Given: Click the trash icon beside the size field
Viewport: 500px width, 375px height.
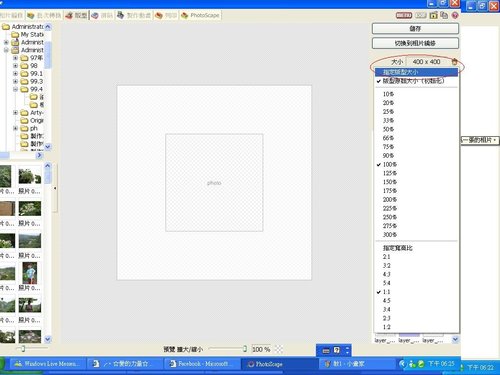Looking at the screenshot, I should click(x=454, y=62).
